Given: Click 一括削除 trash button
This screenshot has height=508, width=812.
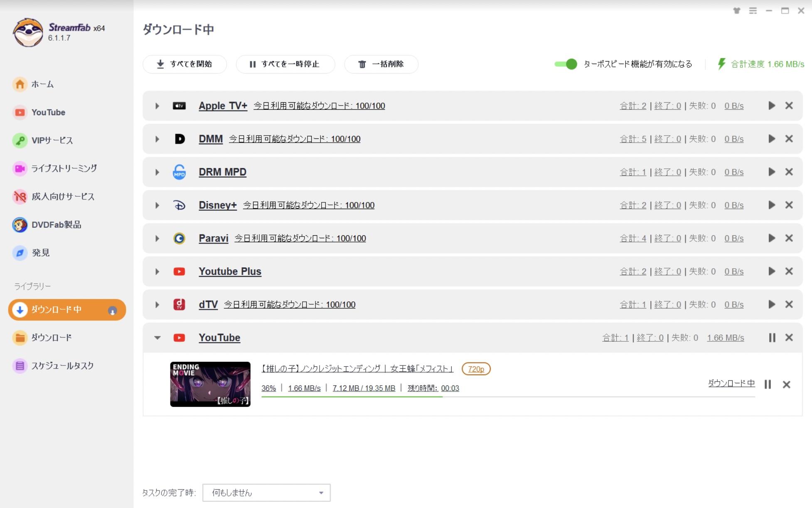Looking at the screenshot, I should pos(381,64).
